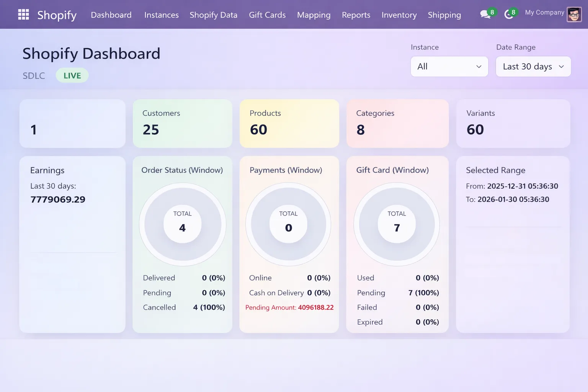Click the Shopify logo
The image size is (588, 392).
[57, 15]
